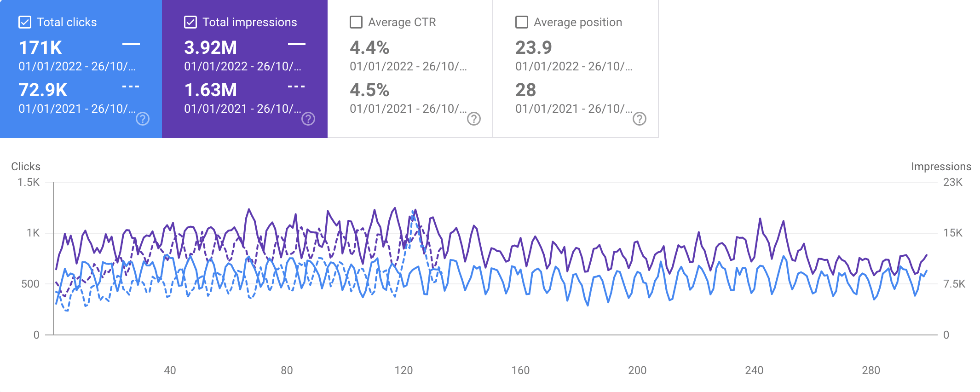Screen dimensions: 980x392
Task: Click the 28 previous-period position value
Action: click(526, 90)
